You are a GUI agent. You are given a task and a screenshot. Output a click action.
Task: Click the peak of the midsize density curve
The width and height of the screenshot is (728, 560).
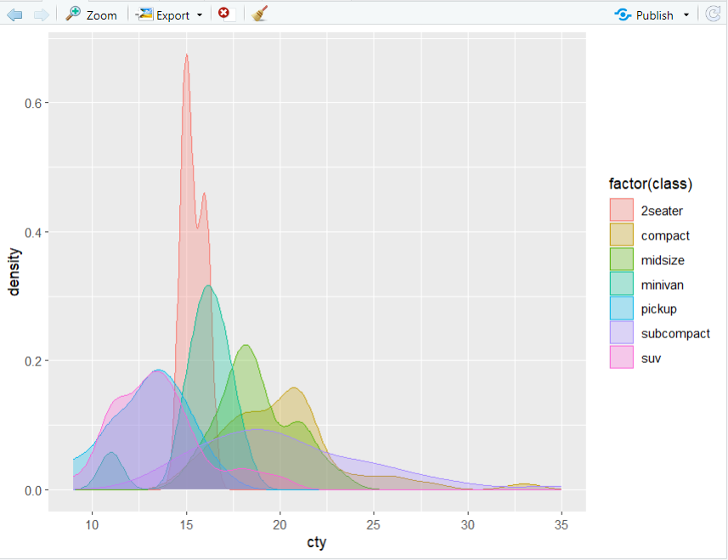245,345
